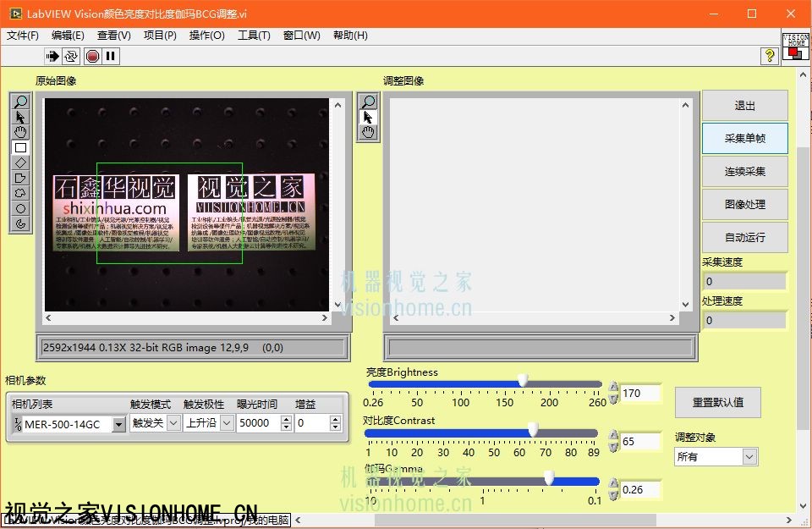The height and width of the screenshot is (529, 812).
Task: Click the Run arrow in the toolbar
Action: [52, 56]
